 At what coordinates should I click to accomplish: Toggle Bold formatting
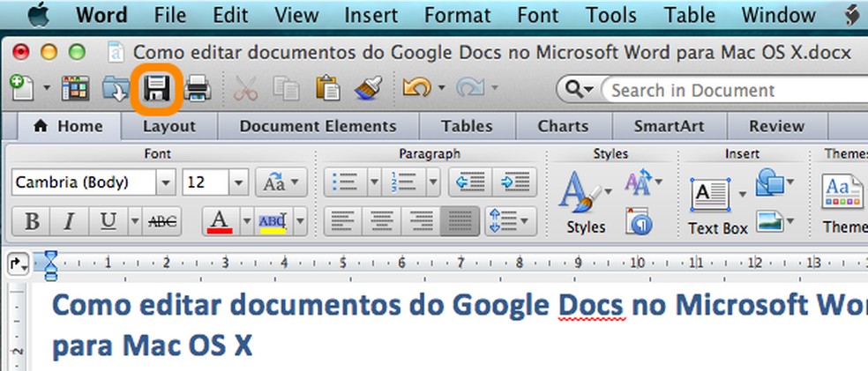coord(32,221)
